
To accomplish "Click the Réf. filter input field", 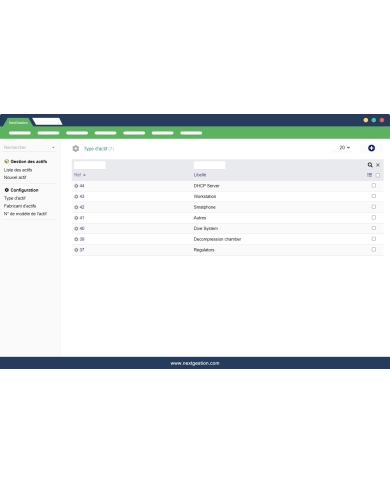I will coord(90,165).
